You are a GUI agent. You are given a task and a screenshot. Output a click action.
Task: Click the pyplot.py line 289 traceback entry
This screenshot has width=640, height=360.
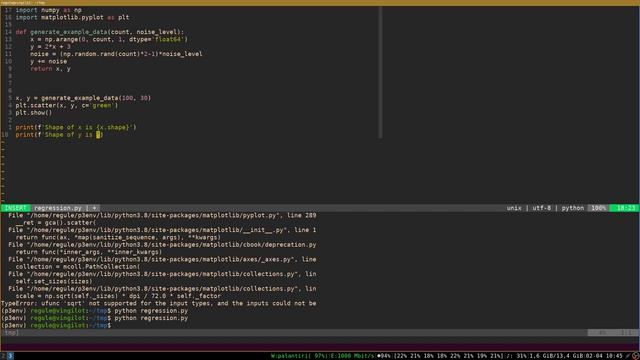pyautogui.click(x=162, y=216)
